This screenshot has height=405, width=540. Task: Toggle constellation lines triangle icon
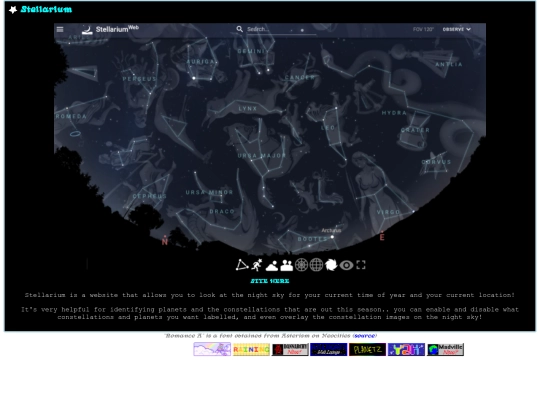click(x=242, y=265)
